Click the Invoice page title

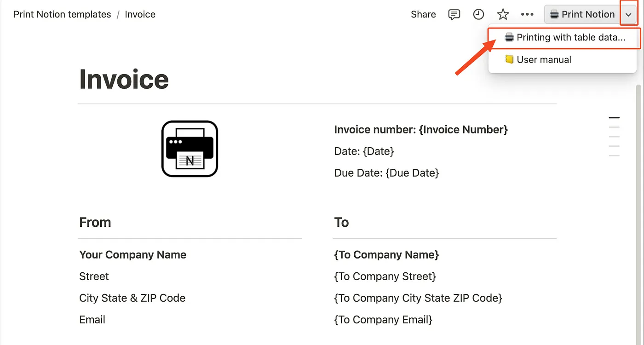tap(124, 79)
